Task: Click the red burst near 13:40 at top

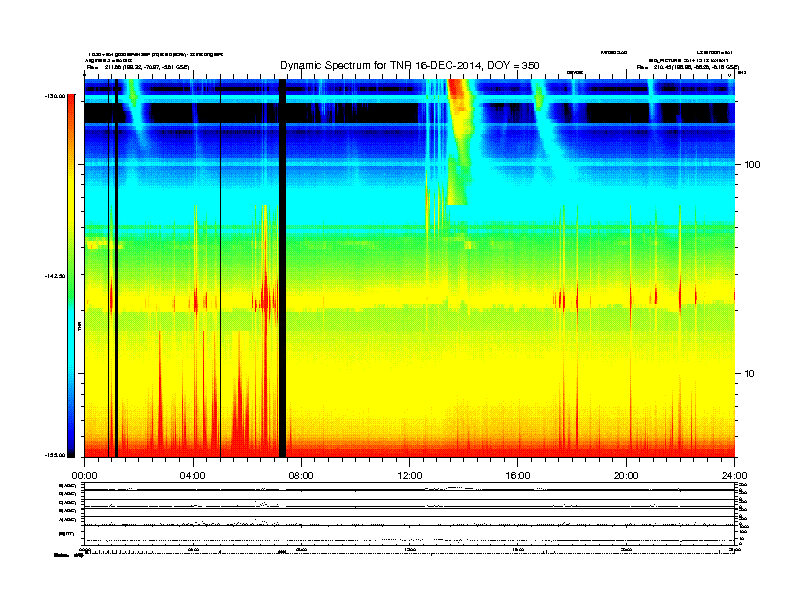Action: [457, 93]
